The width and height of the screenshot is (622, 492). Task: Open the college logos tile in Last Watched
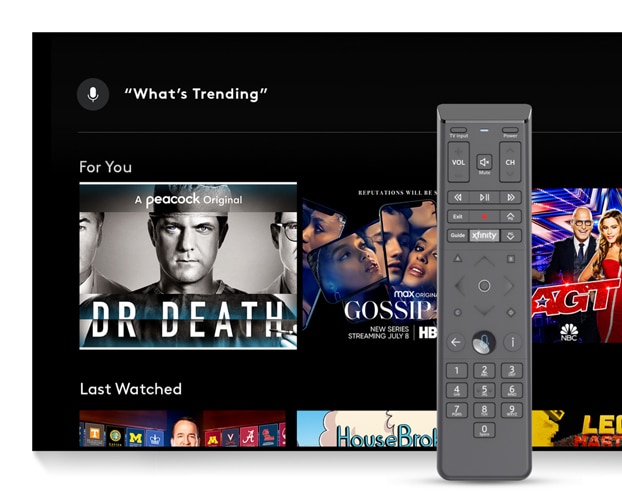point(182,429)
